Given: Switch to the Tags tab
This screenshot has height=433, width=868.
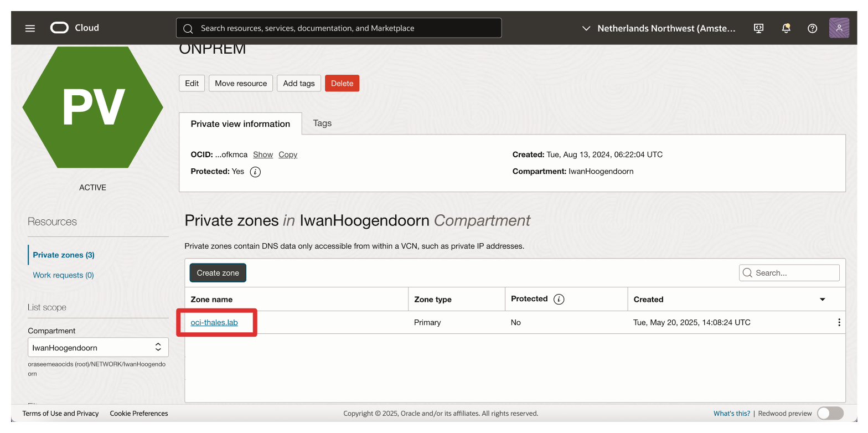Looking at the screenshot, I should [x=322, y=123].
